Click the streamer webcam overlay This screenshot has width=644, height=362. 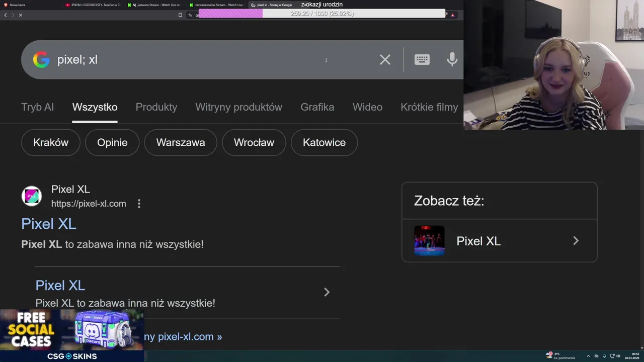click(x=553, y=65)
